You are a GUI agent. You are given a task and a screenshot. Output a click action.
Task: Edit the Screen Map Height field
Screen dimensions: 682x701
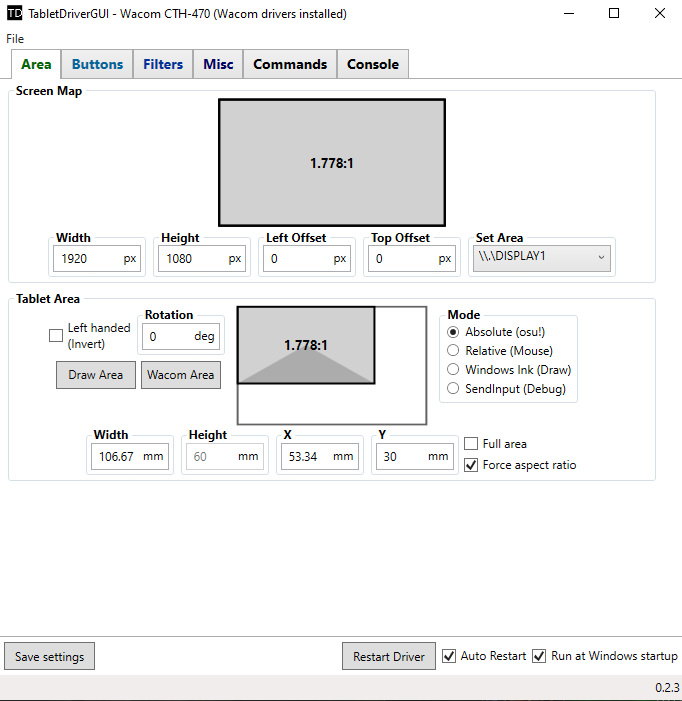pos(202,258)
